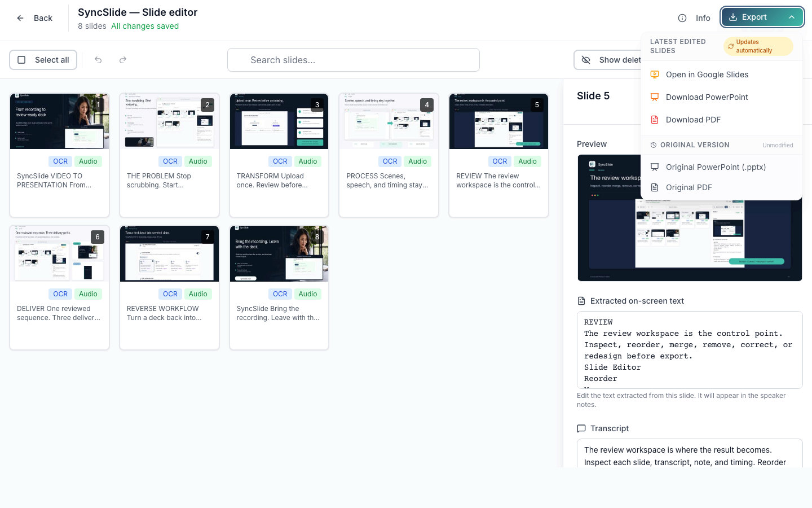Click the undo arrow icon
The width and height of the screenshot is (812, 508).
coord(98,60)
